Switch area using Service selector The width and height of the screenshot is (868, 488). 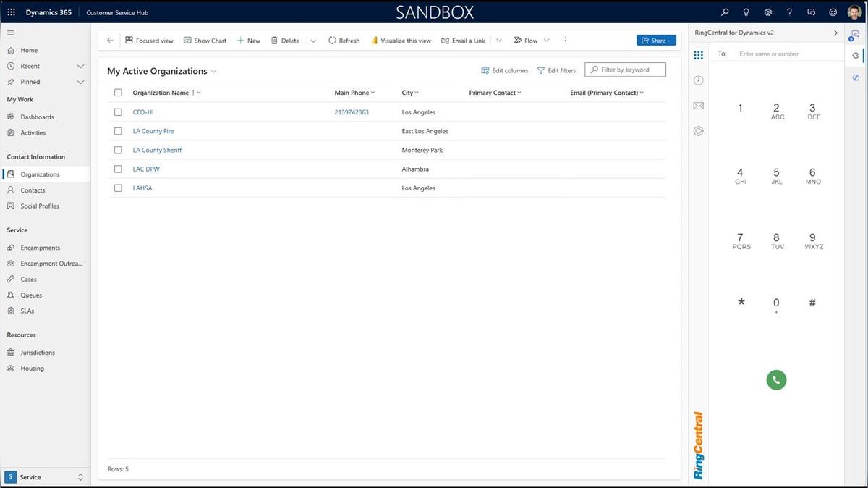tap(45, 477)
